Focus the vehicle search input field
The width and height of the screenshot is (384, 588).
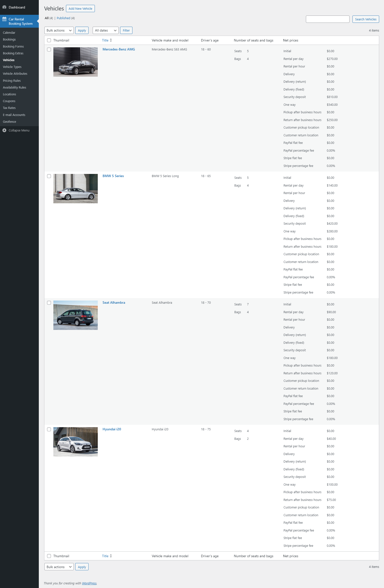point(328,19)
